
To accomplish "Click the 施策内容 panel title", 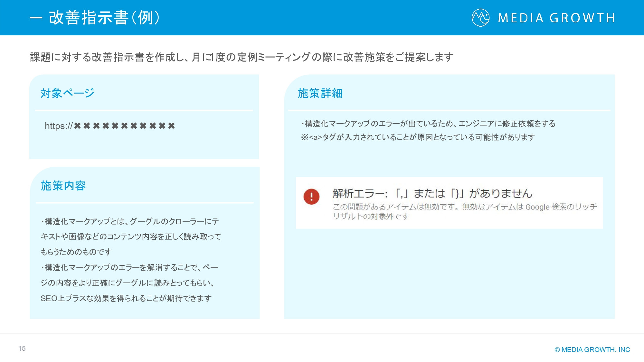I will pyautogui.click(x=63, y=186).
